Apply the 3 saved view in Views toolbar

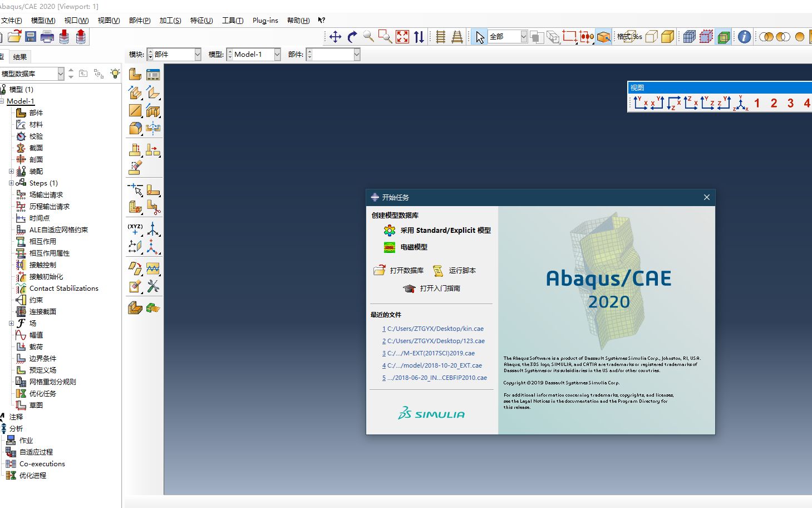pyautogui.click(x=790, y=103)
